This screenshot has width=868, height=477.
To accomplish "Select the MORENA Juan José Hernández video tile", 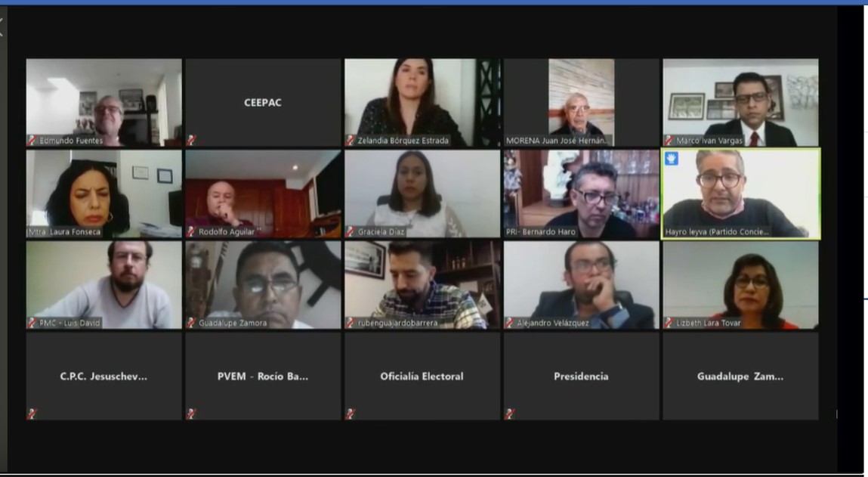I will click(581, 103).
